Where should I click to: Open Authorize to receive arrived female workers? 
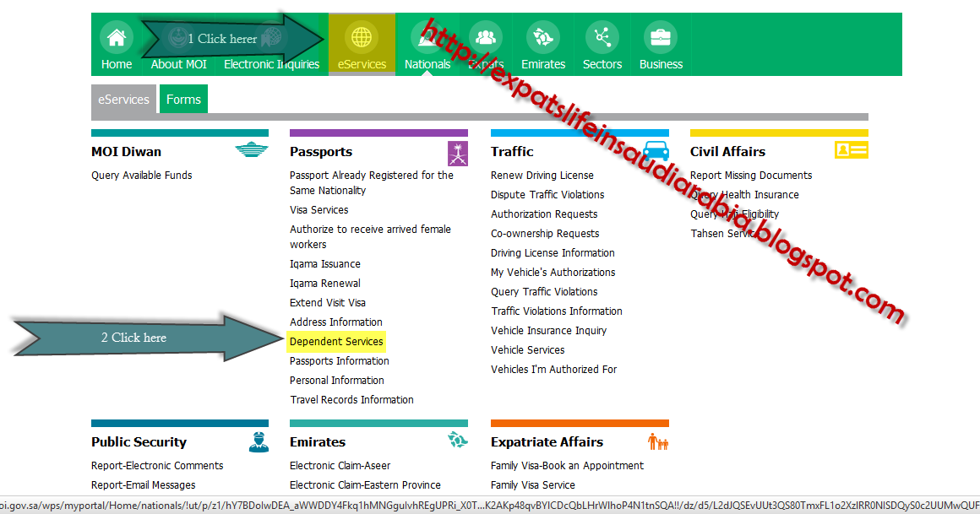370,236
